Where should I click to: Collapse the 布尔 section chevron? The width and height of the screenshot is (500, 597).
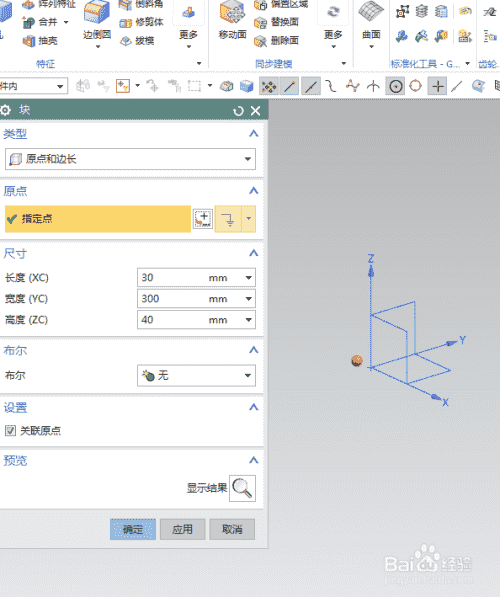[253, 350]
